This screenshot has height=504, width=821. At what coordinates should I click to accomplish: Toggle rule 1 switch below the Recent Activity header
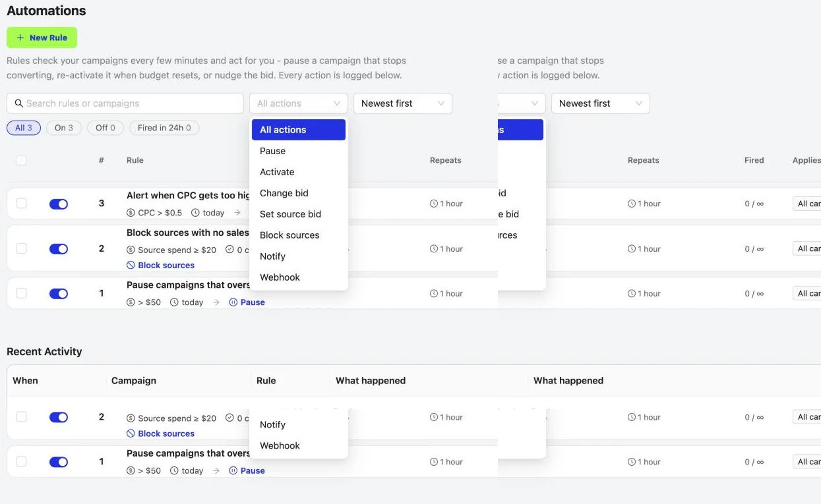pos(59,462)
